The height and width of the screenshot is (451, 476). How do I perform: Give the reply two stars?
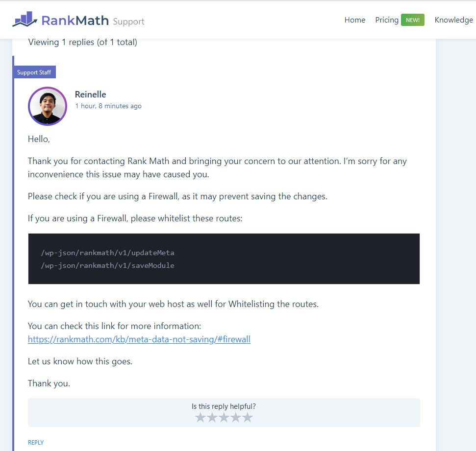point(212,417)
